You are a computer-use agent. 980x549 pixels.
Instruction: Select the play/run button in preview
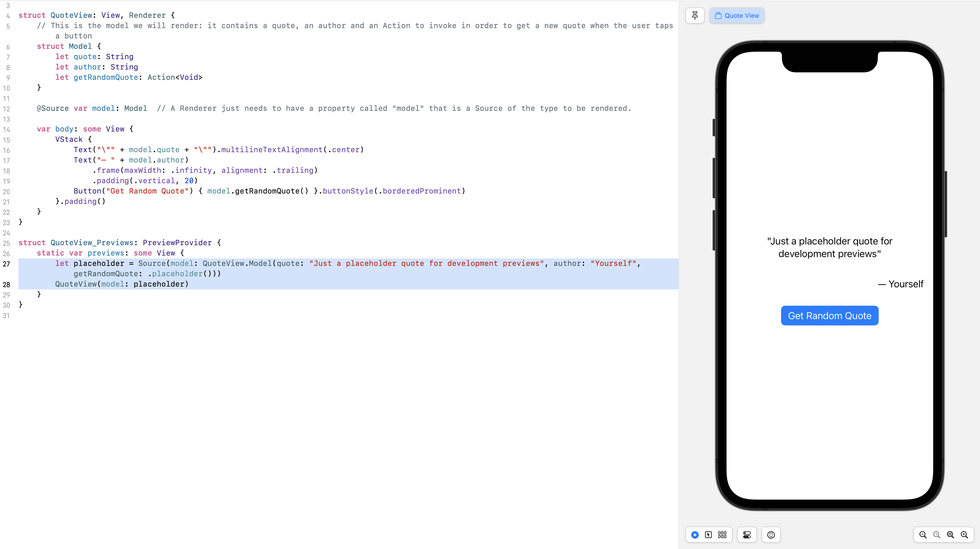[x=695, y=534]
